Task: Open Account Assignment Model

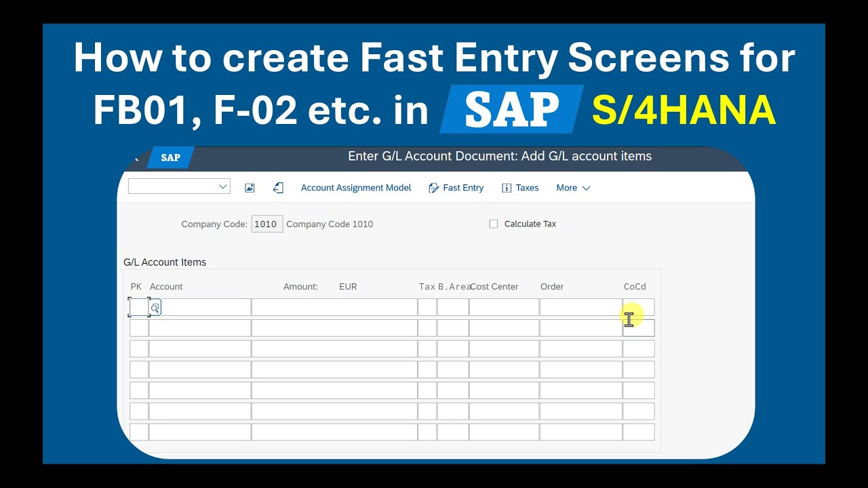Action: [356, 188]
